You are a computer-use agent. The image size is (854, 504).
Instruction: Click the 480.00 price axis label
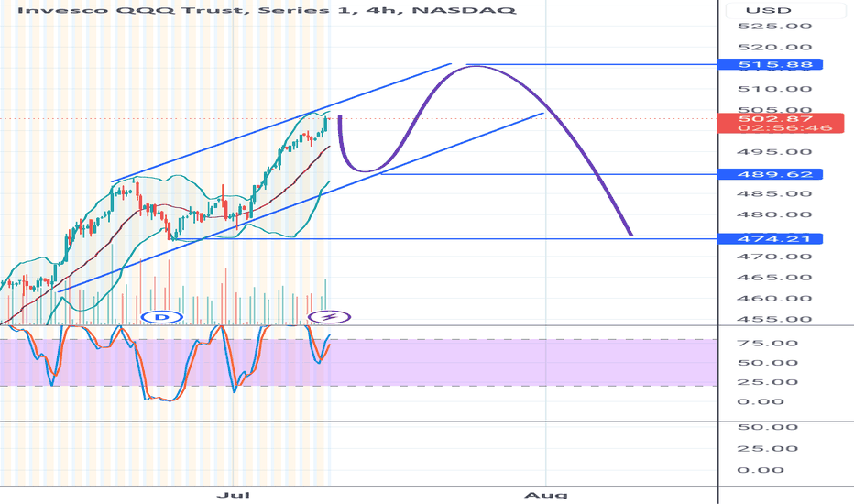point(774,214)
